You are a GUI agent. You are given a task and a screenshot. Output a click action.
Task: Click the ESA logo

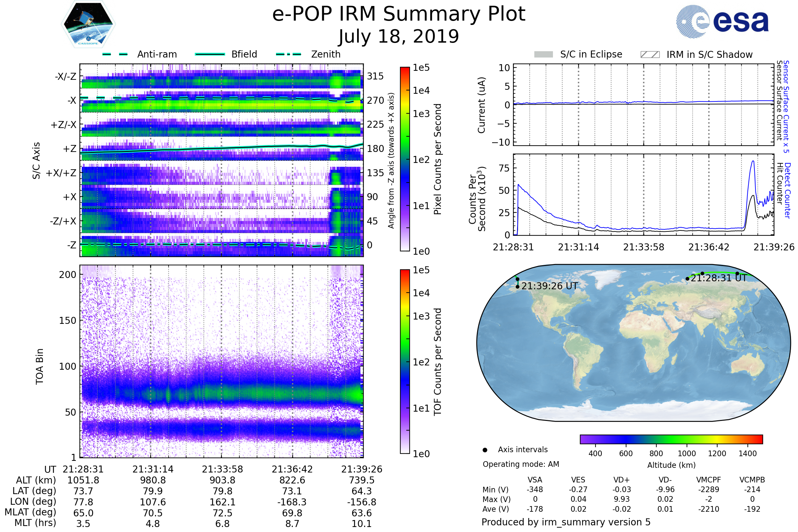click(x=722, y=22)
